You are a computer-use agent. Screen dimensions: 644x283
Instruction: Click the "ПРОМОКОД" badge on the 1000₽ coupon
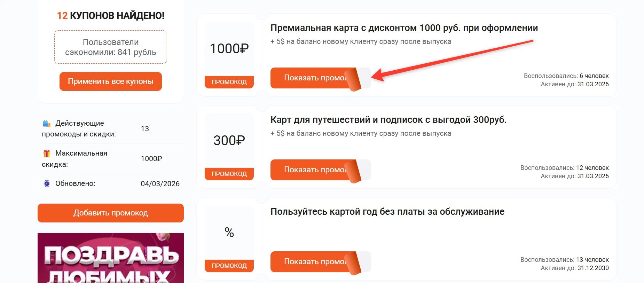tap(229, 82)
